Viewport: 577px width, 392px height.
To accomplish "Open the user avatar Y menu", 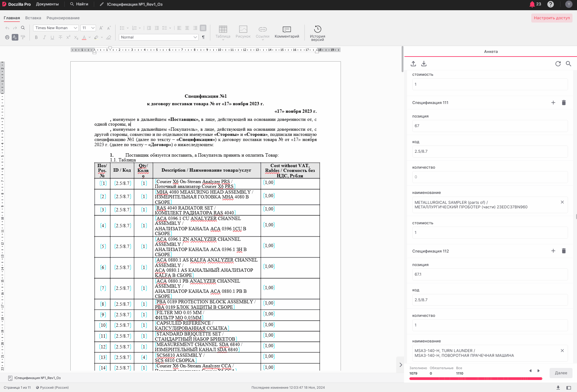I will (x=569, y=4).
